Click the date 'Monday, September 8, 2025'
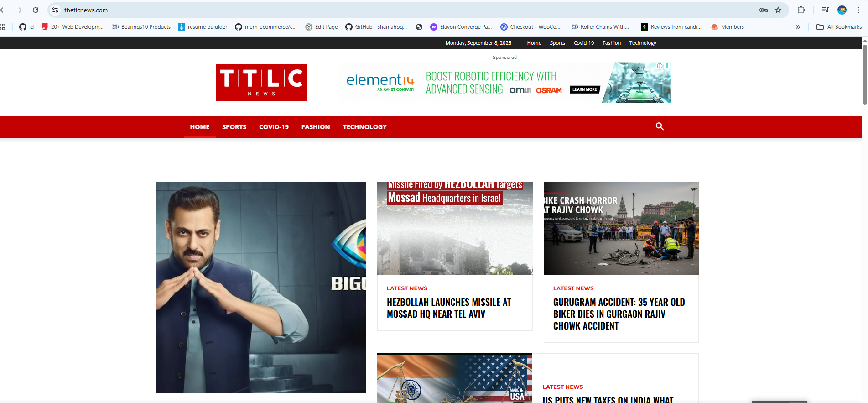Viewport: 868px width, 403px height. 478,43
